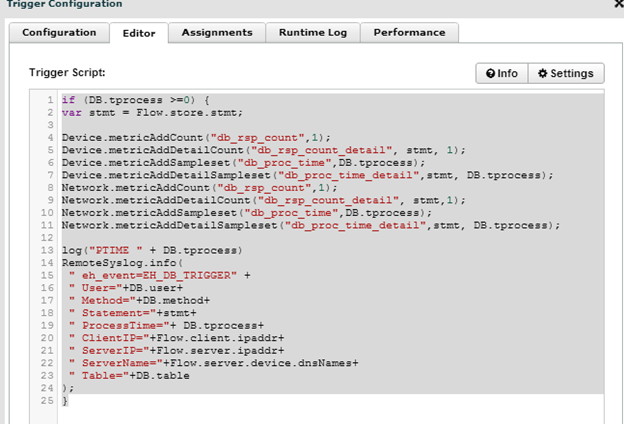624x424 pixels.
Task: Switch to the Configuration tab
Action: coord(59,33)
